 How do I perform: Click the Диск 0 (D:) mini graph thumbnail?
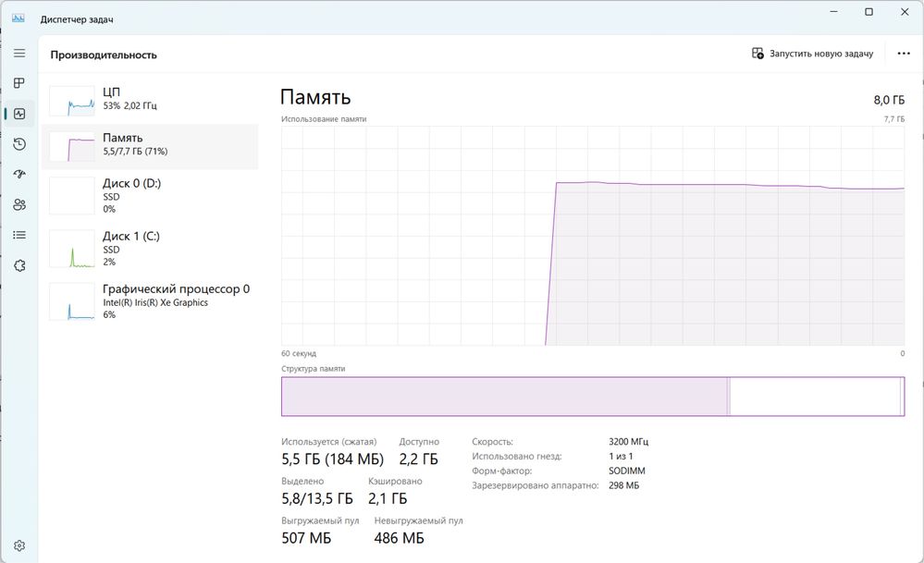pos(72,195)
